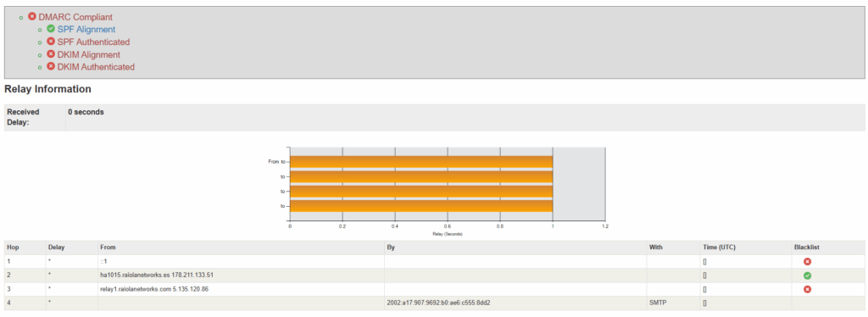
Task: Click ha1015.raiolanetworks.es 178.211.133.51 cell
Action: click(x=242, y=275)
